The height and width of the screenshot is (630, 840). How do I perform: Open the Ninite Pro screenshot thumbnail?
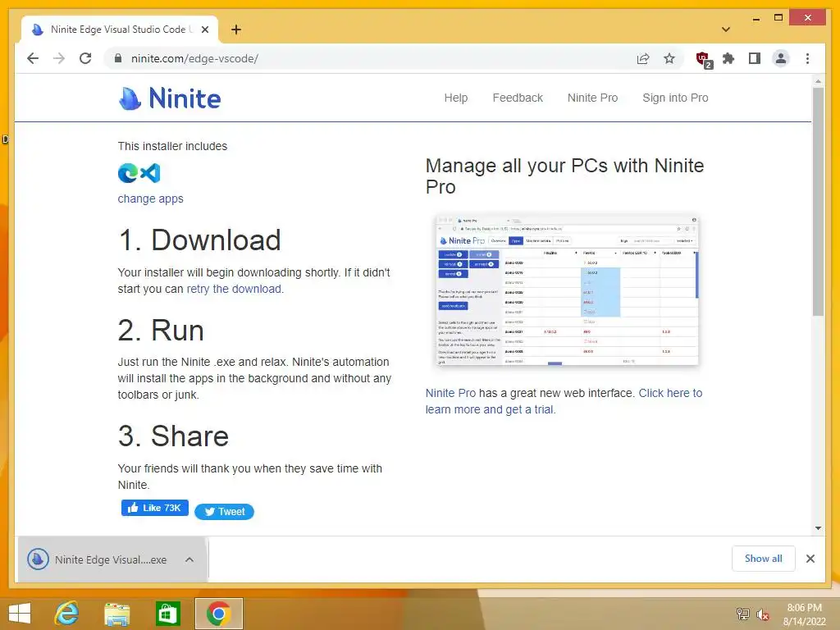coord(568,290)
